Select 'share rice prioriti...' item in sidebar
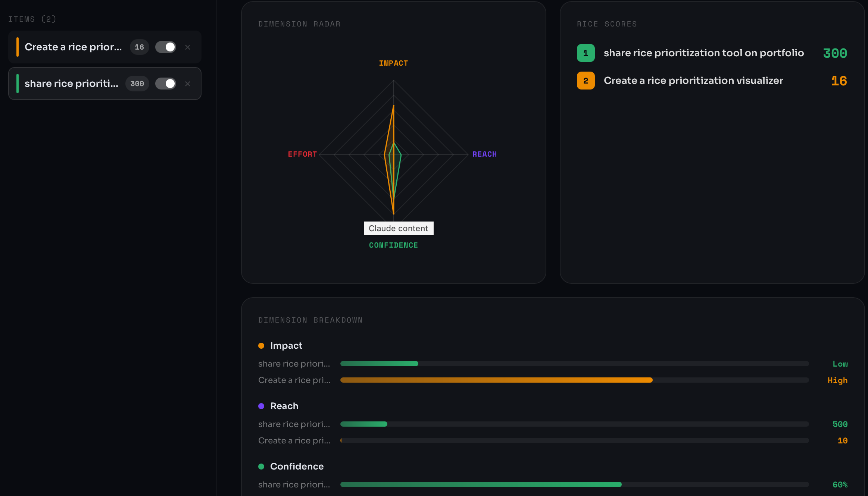The height and width of the screenshot is (496, 868). tap(71, 84)
